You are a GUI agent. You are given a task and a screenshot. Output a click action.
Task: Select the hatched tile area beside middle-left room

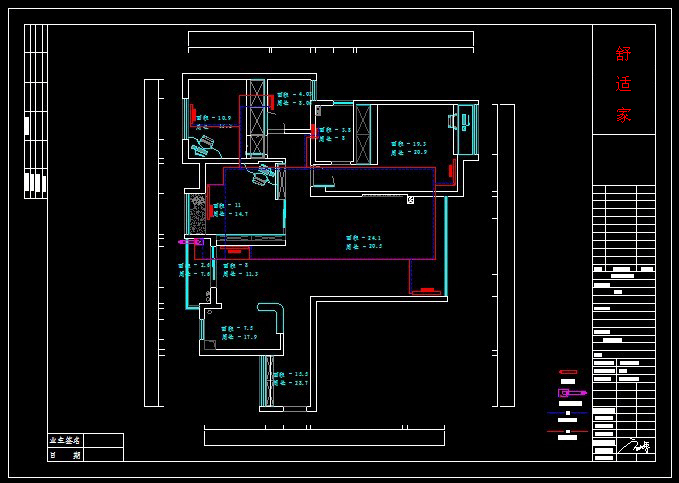pos(195,213)
